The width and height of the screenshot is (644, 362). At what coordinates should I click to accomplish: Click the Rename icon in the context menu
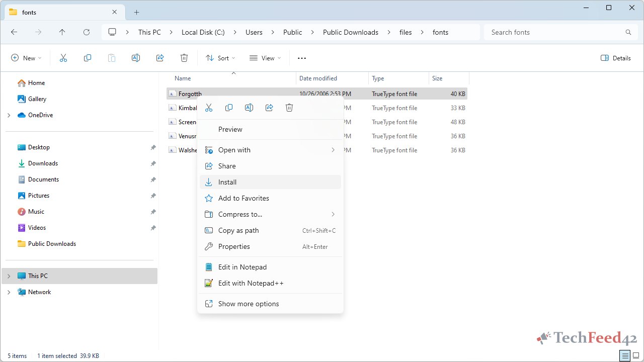249,108
